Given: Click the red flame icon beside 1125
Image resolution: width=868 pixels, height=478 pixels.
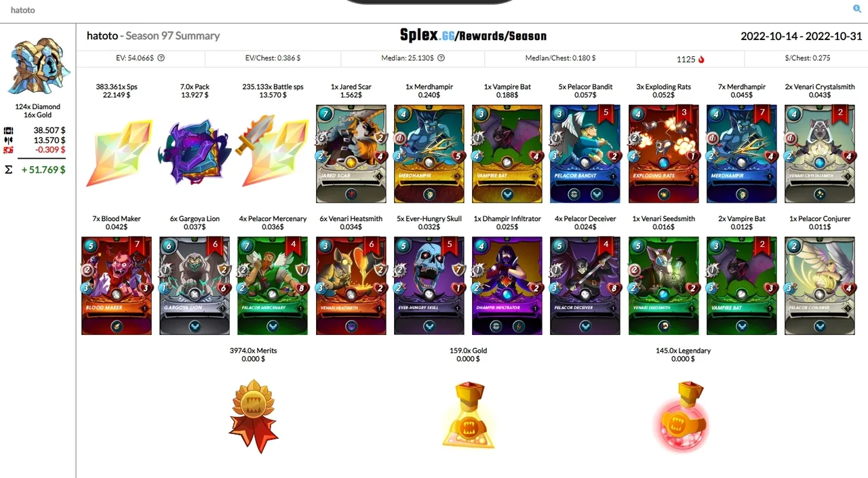Looking at the screenshot, I should pos(701,59).
